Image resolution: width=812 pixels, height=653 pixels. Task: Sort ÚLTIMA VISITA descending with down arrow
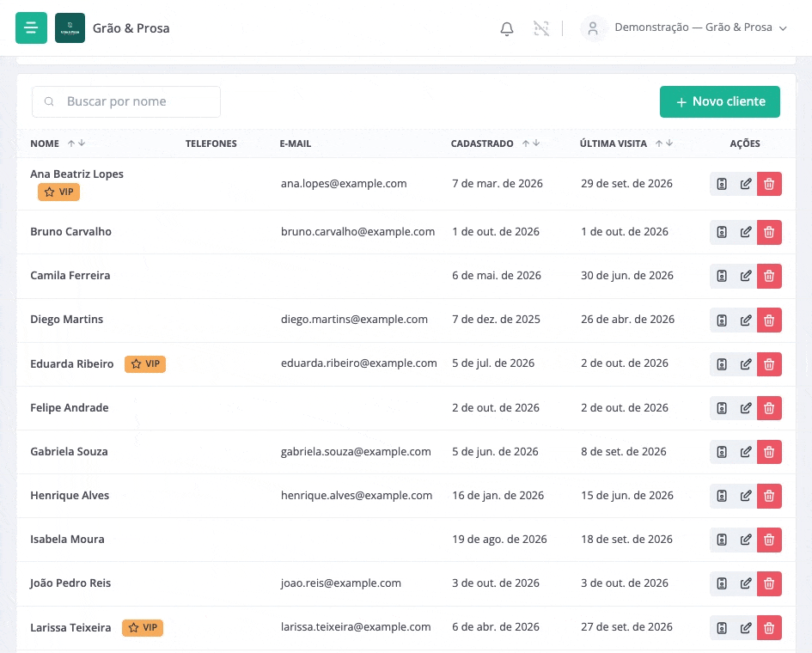pos(669,143)
